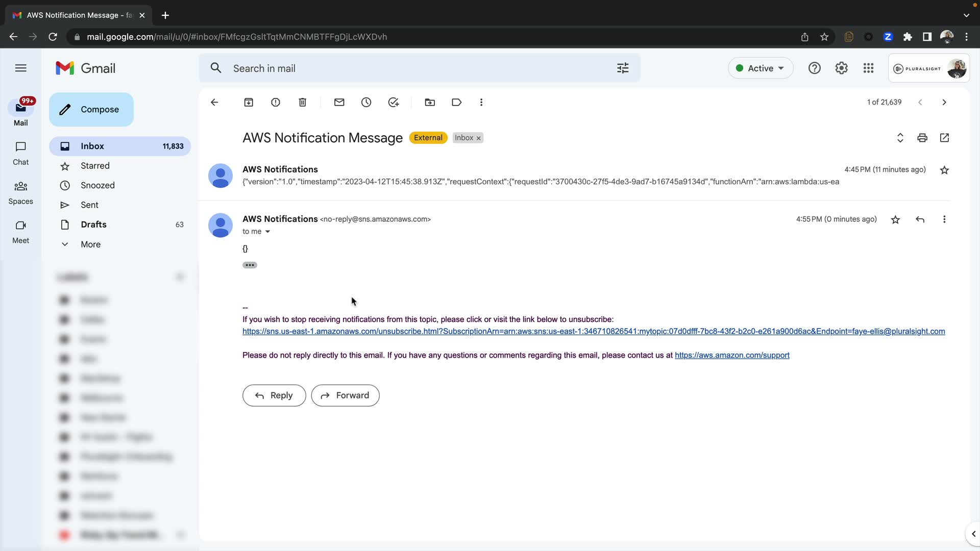Image resolution: width=980 pixels, height=551 pixels.
Task: Open the Active status dropdown
Action: (761, 68)
